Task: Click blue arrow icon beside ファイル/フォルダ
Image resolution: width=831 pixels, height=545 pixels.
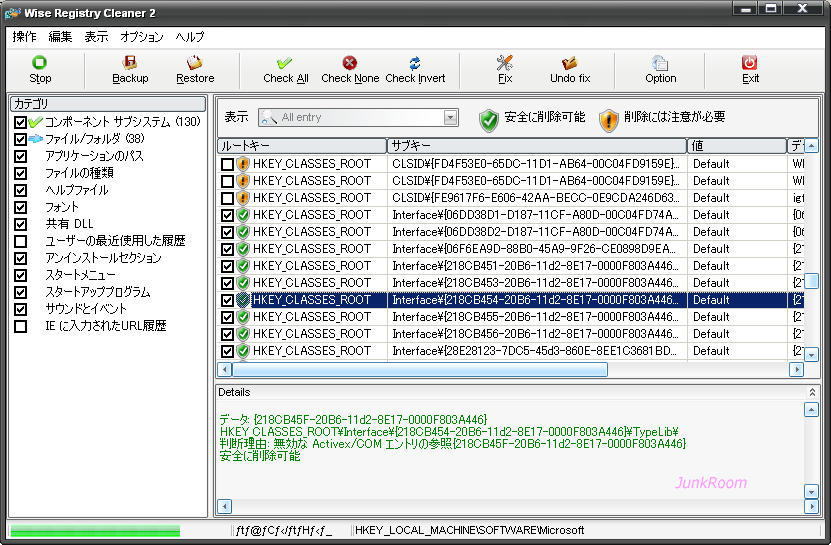Action: coord(36,139)
